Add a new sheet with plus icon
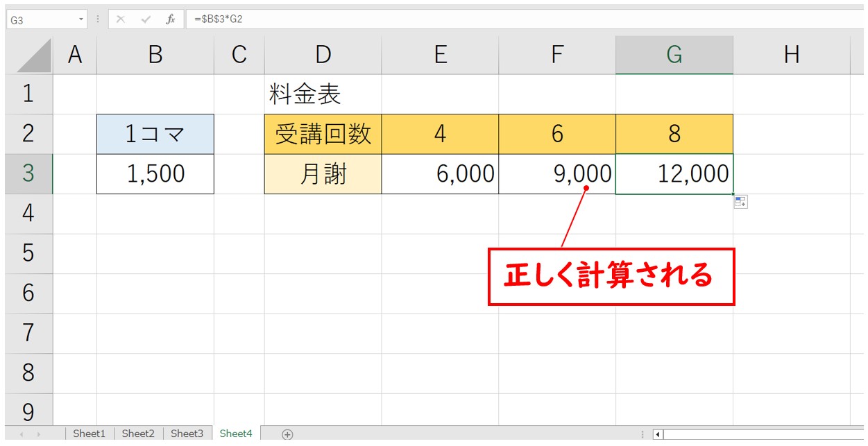 (287, 434)
